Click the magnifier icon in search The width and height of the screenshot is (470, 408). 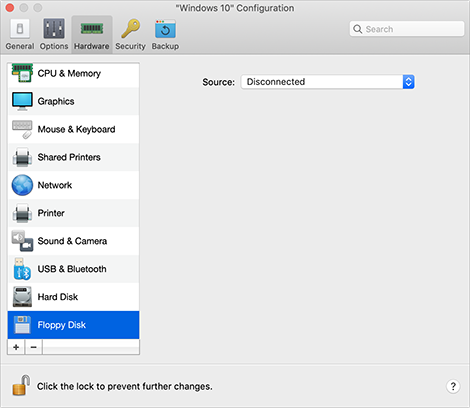click(358, 29)
